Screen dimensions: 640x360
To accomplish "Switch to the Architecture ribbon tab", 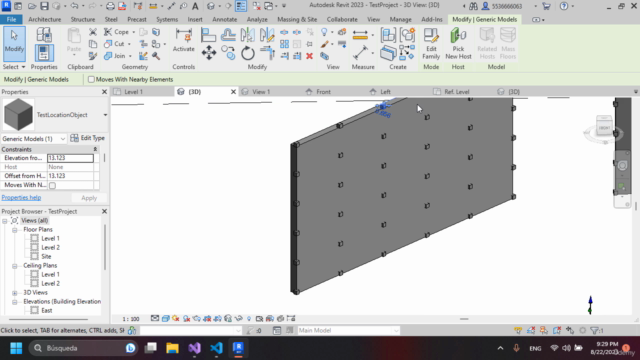I will (x=44, y=19).
